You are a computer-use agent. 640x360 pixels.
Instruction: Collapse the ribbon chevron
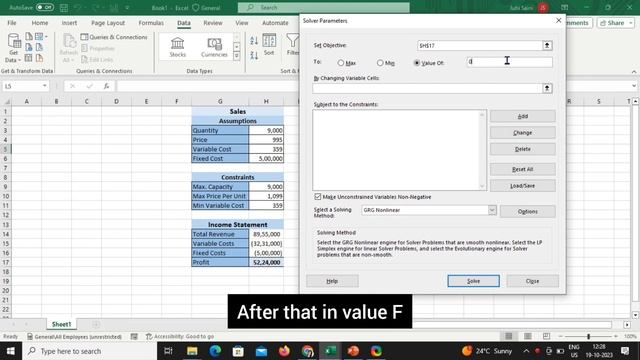633,71
